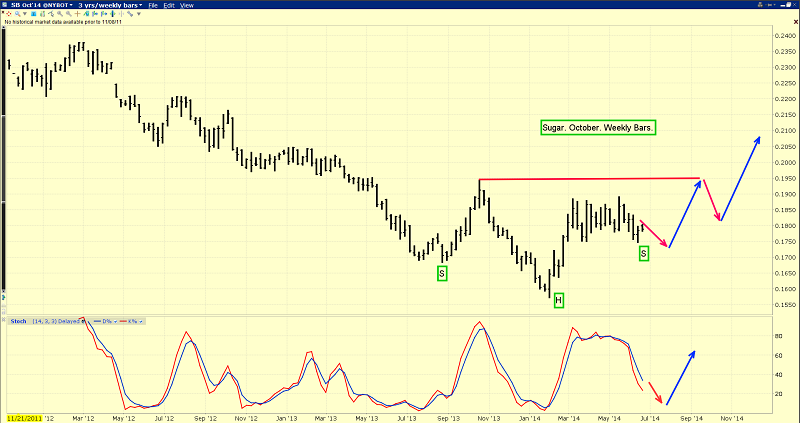Viewport: 800px width, 423px height.
Task: Click the 'Sugar. October. Weekly Bars.' label
Action: click(x=597, y=128)
